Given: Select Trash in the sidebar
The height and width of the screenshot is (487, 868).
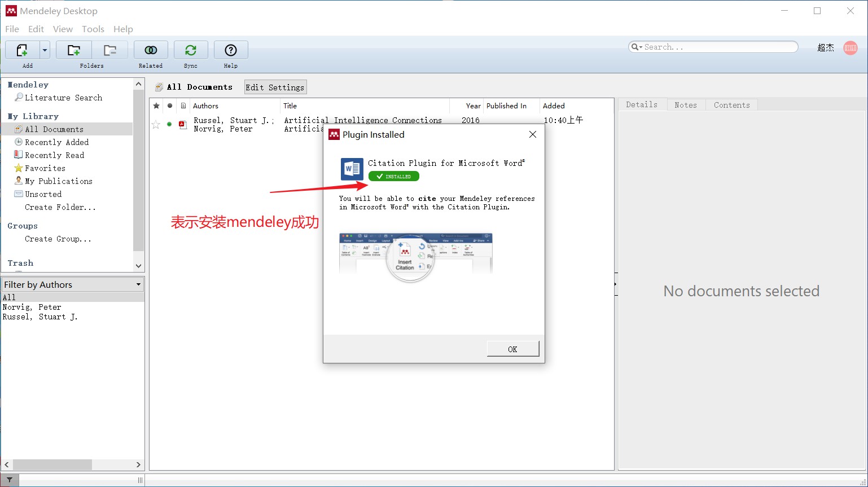Looking at the screenshot, I should pyautogui.click(x=20, y=263).
